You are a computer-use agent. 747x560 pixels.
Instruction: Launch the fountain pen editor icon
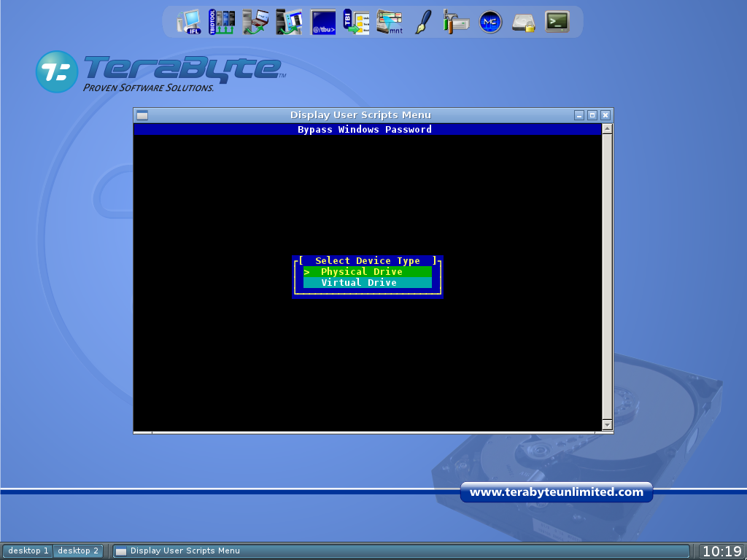click(423, 22)
